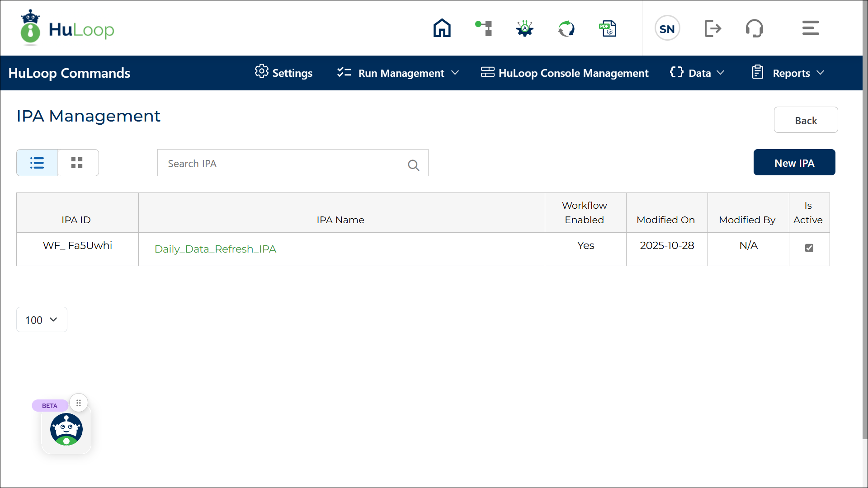Click the automation gear bug icon
Image resolution: width=868 pixels, height=488 pixels.
[x=524, y=28]
